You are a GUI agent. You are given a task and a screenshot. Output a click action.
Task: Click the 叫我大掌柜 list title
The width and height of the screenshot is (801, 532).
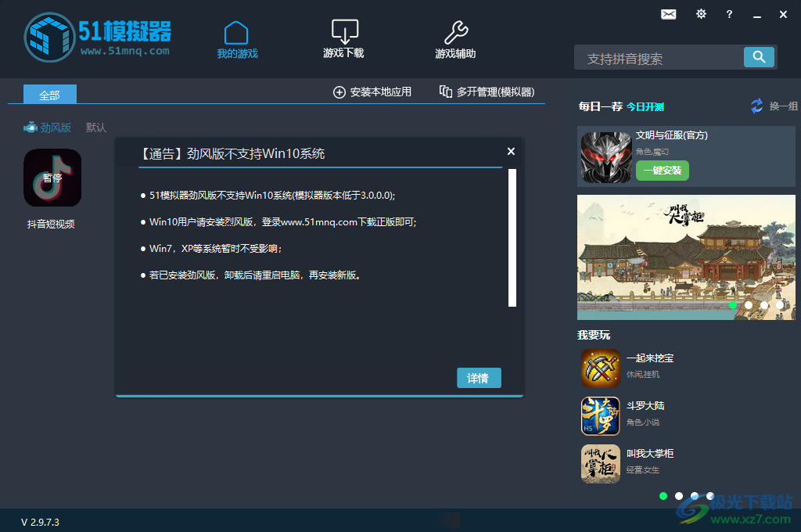[x=650, y=453]
